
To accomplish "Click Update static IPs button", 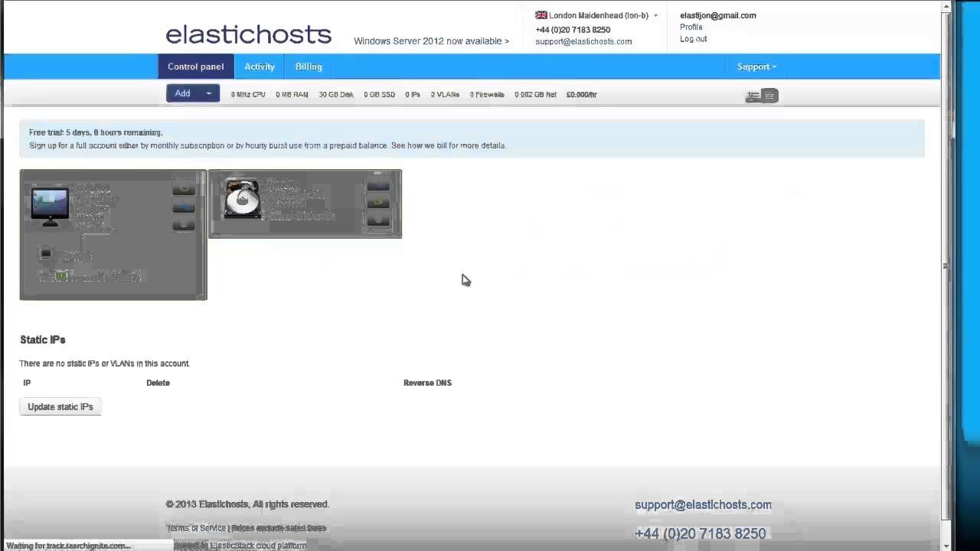I will pyautogui.click(x=60, y=407).
